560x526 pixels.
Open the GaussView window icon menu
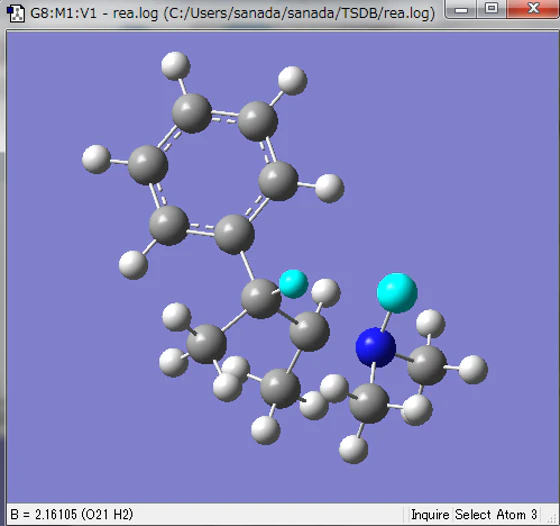click(16, 13)
